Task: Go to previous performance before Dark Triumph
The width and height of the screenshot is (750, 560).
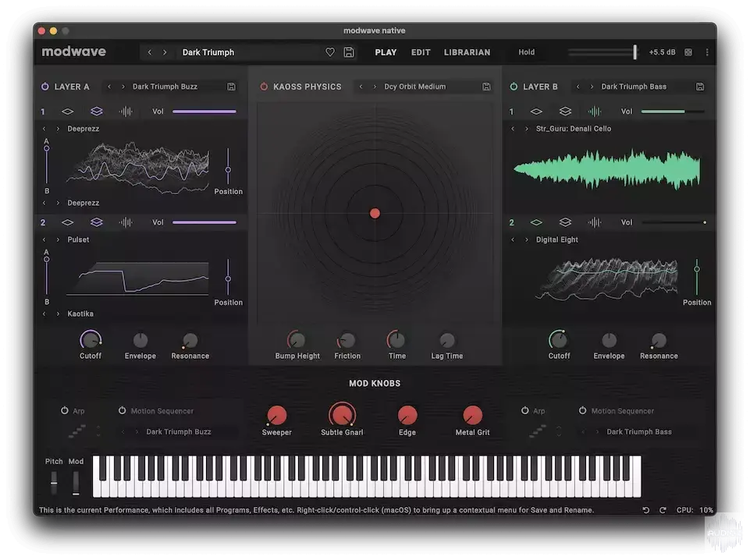Action: (x=150, y=52)
